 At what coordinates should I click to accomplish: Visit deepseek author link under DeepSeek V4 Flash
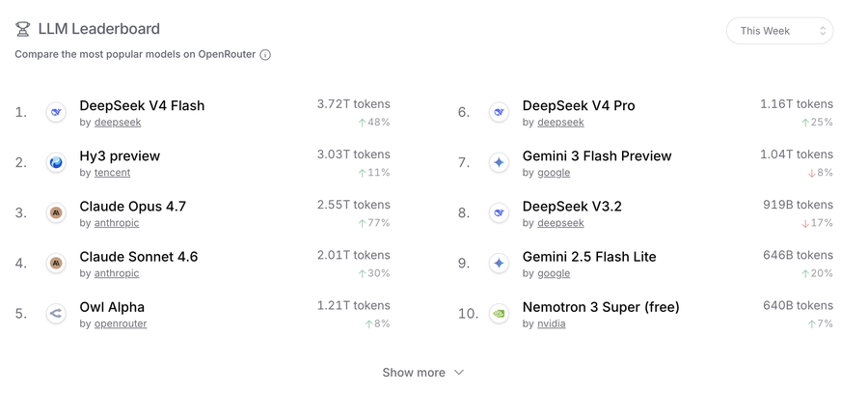[x=118, y=122]
